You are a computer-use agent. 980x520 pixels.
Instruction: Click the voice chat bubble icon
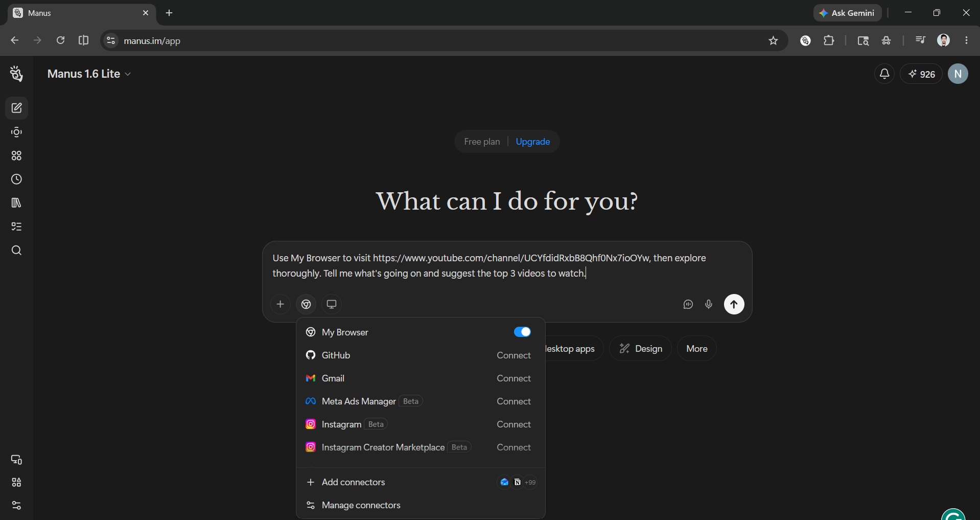coord(688,304)
